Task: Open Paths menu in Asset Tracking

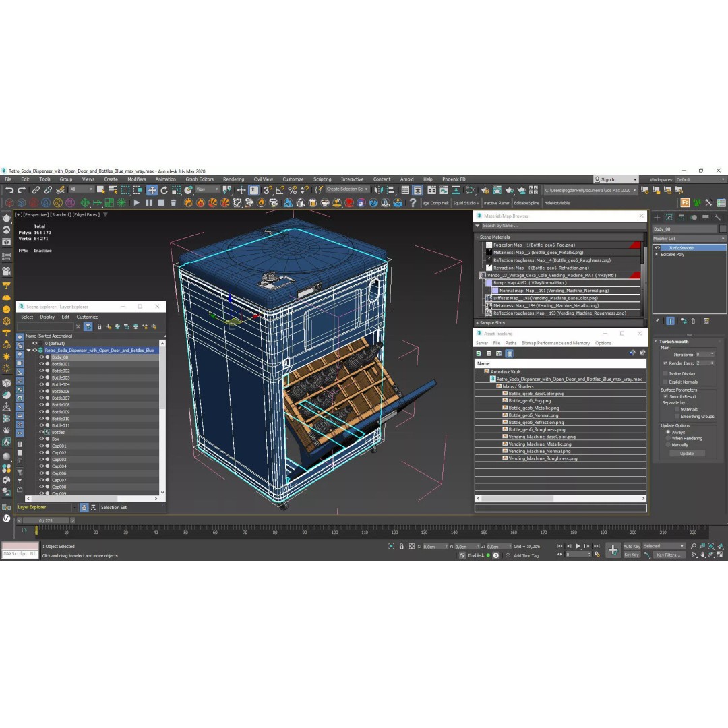Action: 511,343
